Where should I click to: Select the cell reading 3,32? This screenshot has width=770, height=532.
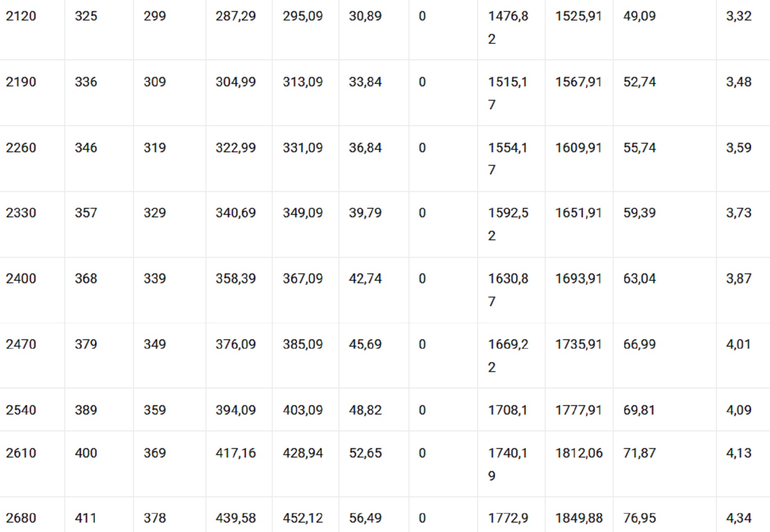738,16
